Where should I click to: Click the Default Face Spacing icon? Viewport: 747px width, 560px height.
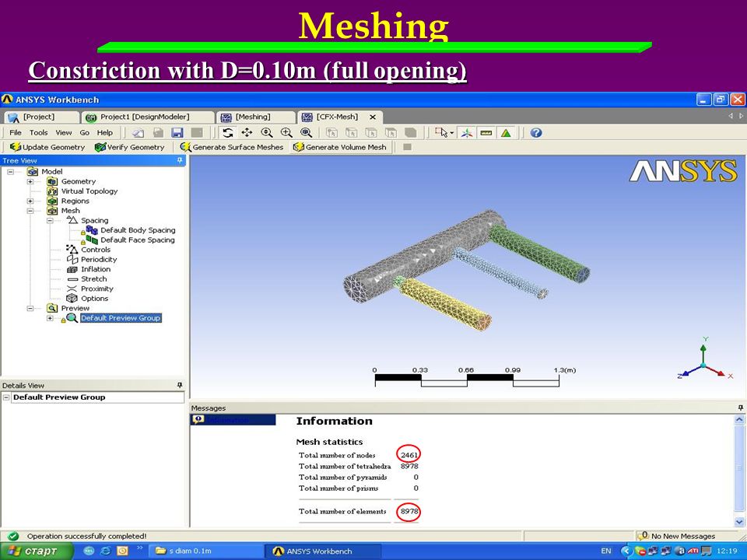92,240
